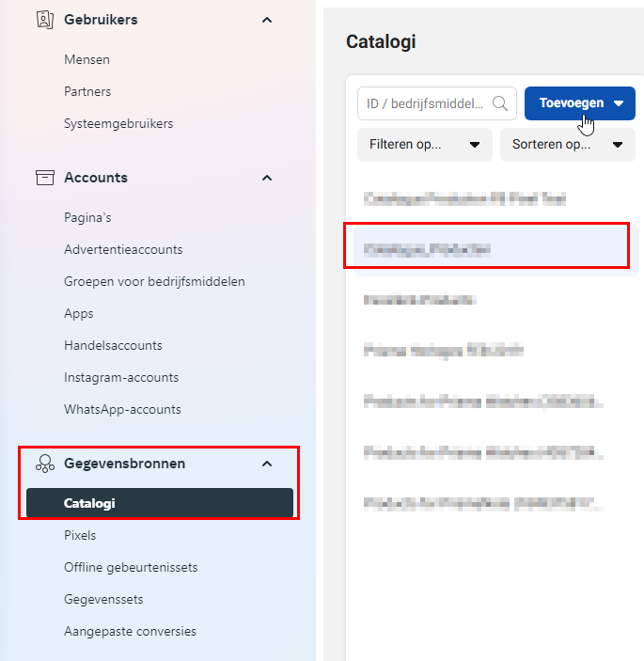This screenshot has height=661, width=644.
Task: Select Advertentieaccounts under Accounts
Action: tap(123, 249)
